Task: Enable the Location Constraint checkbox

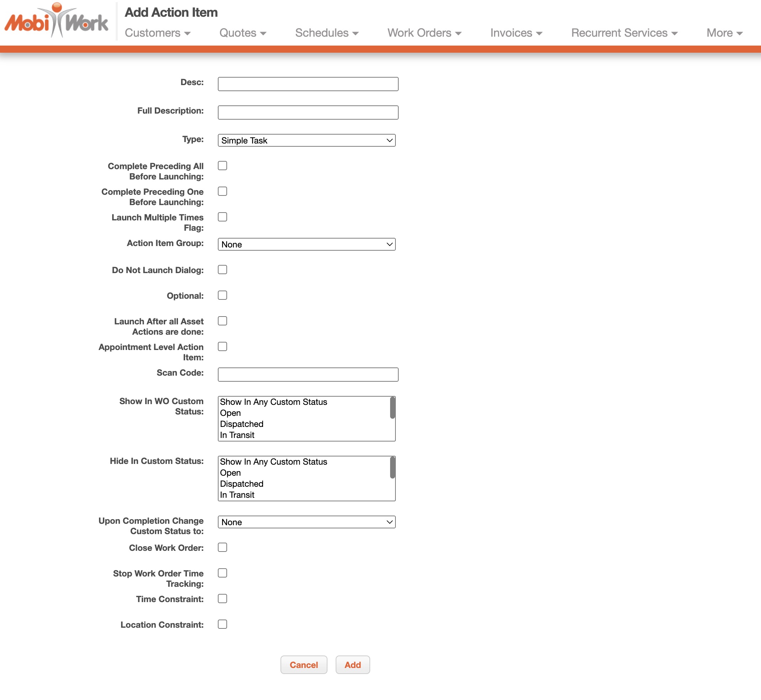Action: [x=222, y=624]
